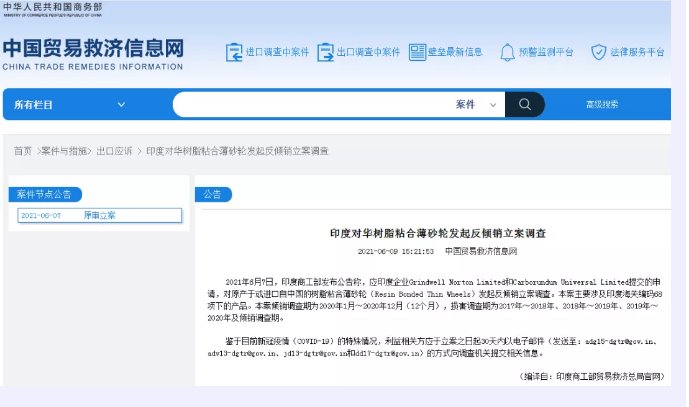Click the 预警监测平台 bell icon
Viewport: 689px width, 407px height.
507,52
